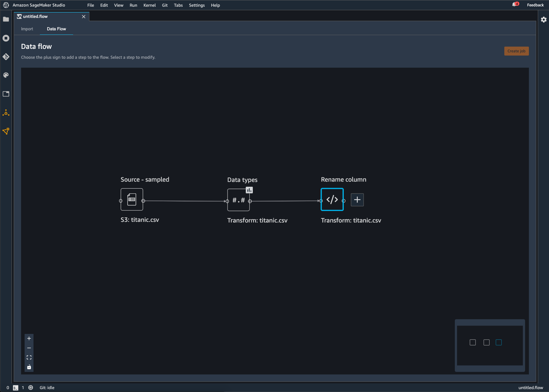Select the Data types transform node

point(238,201)
